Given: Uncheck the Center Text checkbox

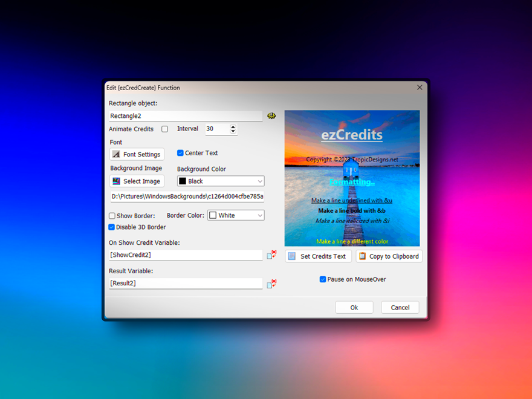Looking at the screenshot, I should (180, 153).
